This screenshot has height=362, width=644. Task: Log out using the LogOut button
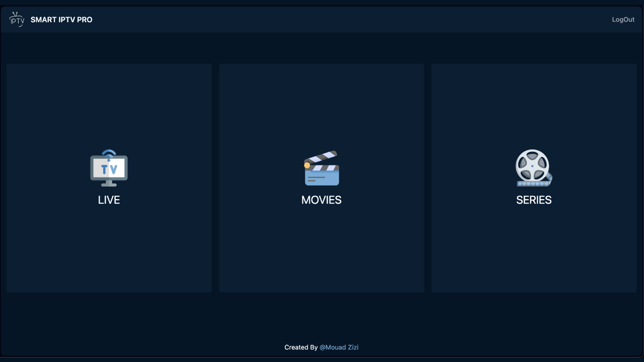click(623, 20)
